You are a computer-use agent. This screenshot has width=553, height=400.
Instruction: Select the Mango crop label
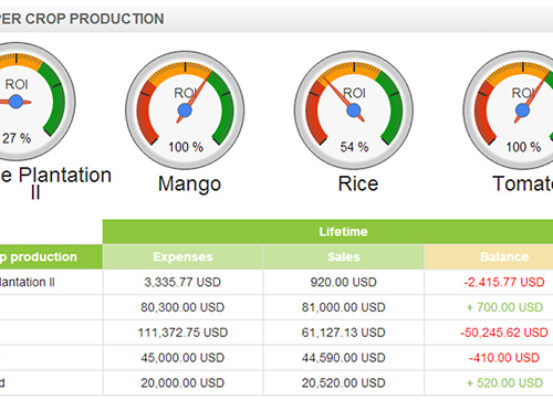pyautogui.click(x=189, y=184)
